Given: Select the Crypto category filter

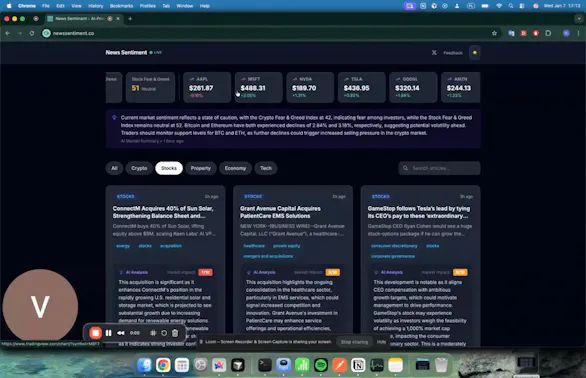Looking at the screenshot, I should pyautogui.click(x=139, y=168).
